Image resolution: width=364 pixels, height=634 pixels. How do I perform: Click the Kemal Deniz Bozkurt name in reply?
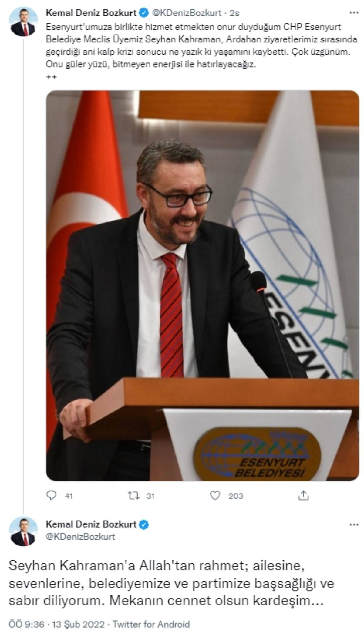(91, 524)
